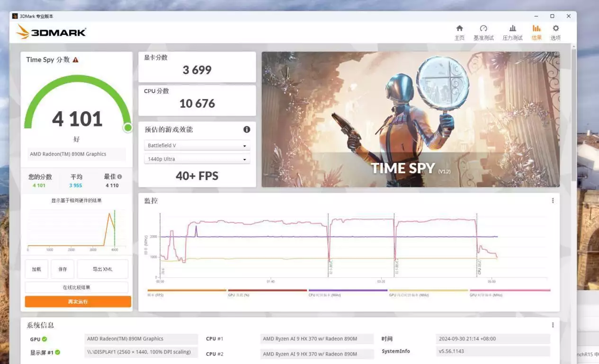
Task: Click the 40+ FPS estimate
Action: [x=197, y=176]
